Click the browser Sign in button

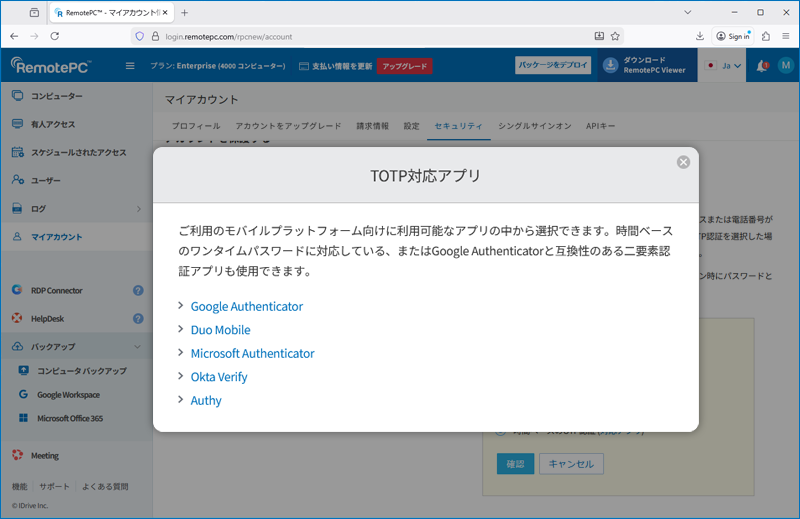click(733, 36)
